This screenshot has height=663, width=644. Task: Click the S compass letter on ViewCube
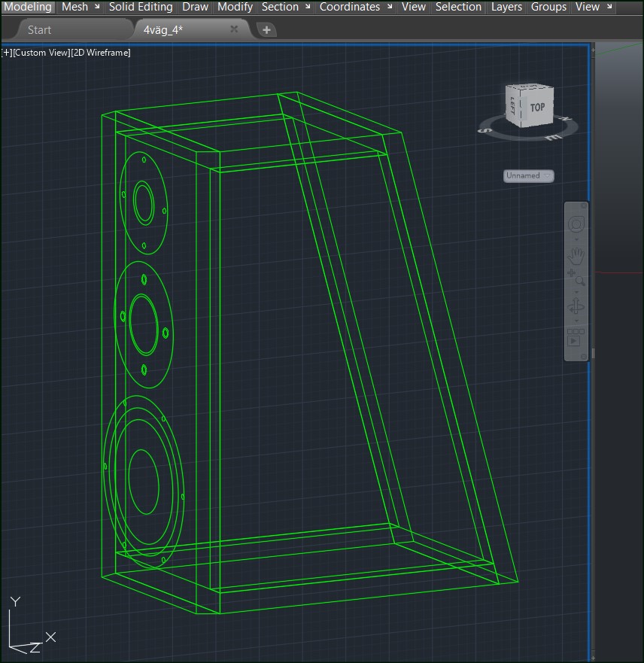click(x=484, y=130)
